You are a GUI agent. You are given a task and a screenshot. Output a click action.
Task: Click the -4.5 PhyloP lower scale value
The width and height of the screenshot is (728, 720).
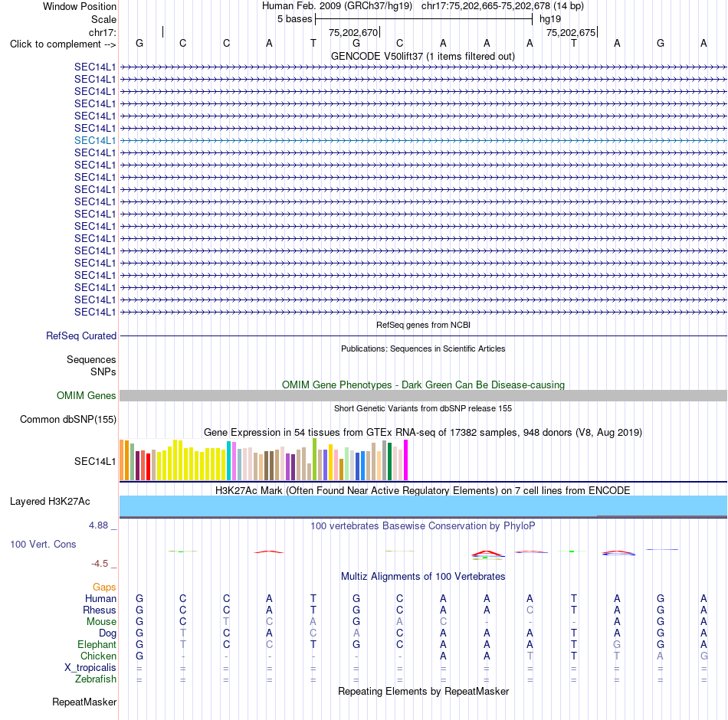tap(100, 564)
